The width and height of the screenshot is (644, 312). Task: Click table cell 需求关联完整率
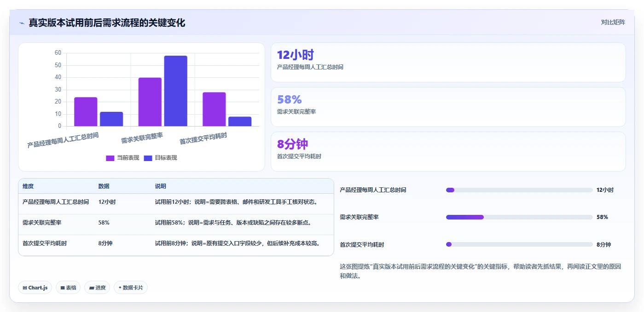click(x=42, y=223)
